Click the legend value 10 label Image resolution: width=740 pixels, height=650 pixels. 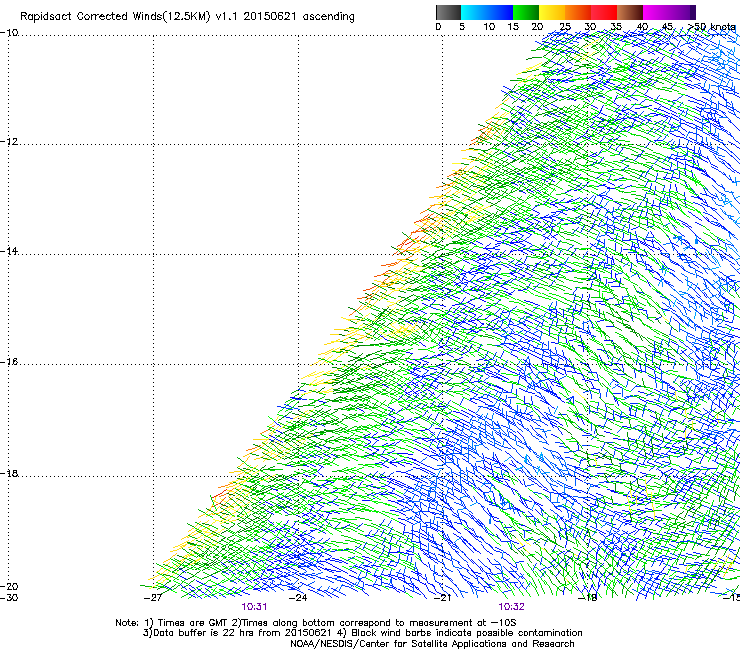pyautogui.click(x=489, y=27)
